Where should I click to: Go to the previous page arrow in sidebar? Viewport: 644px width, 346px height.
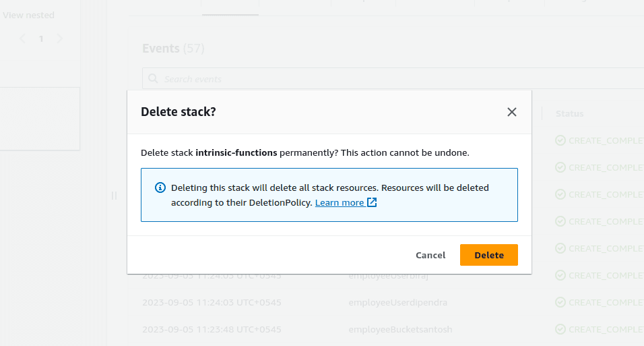[23, 38]
